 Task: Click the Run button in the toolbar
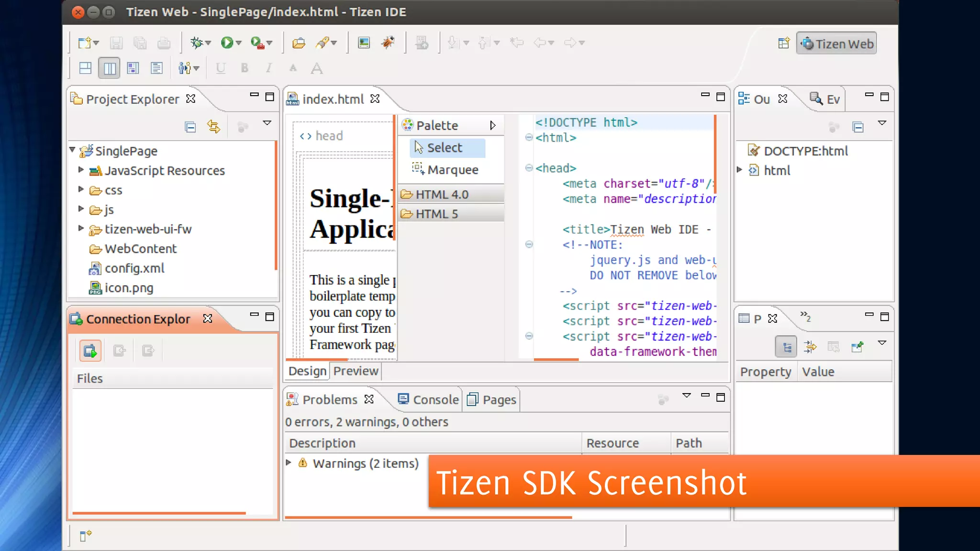(x=227, y=43)
